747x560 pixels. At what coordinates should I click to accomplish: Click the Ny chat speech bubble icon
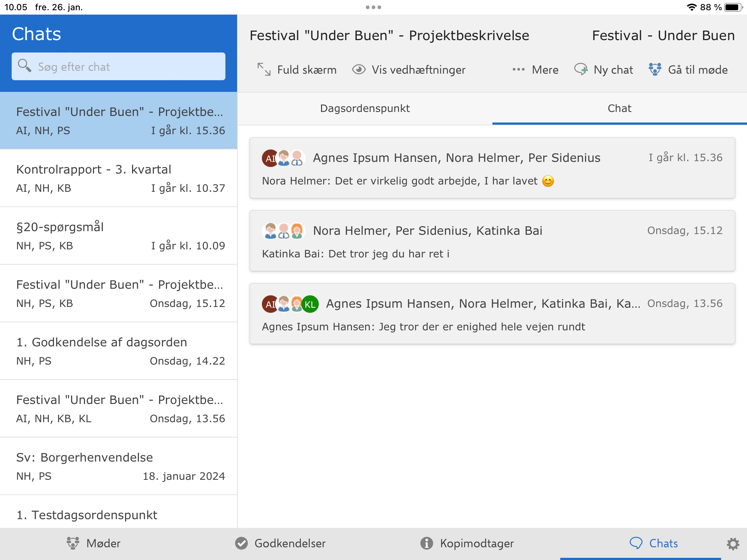(x=581, y=69)
